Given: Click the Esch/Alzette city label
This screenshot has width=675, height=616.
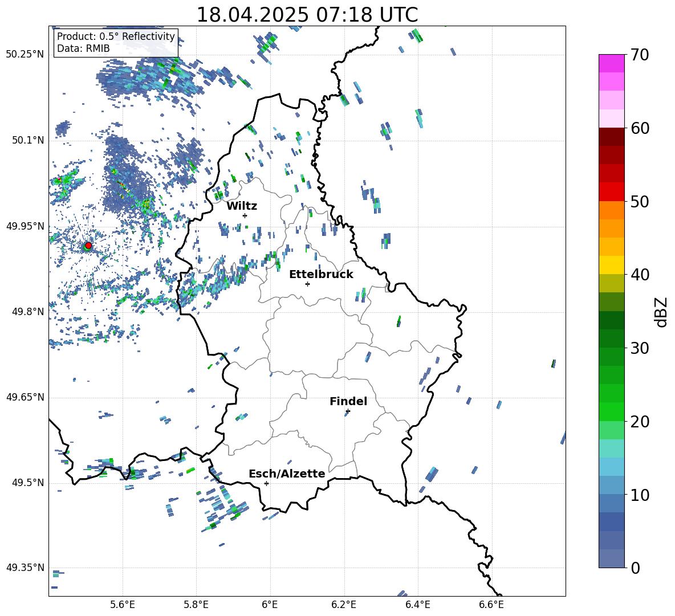Looking at the screenshot, I should pos(287,474).
